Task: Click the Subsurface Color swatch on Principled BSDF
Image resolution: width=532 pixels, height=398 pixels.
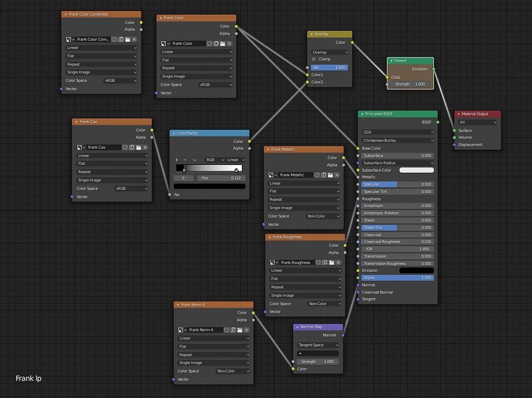Action: point(416,170)
